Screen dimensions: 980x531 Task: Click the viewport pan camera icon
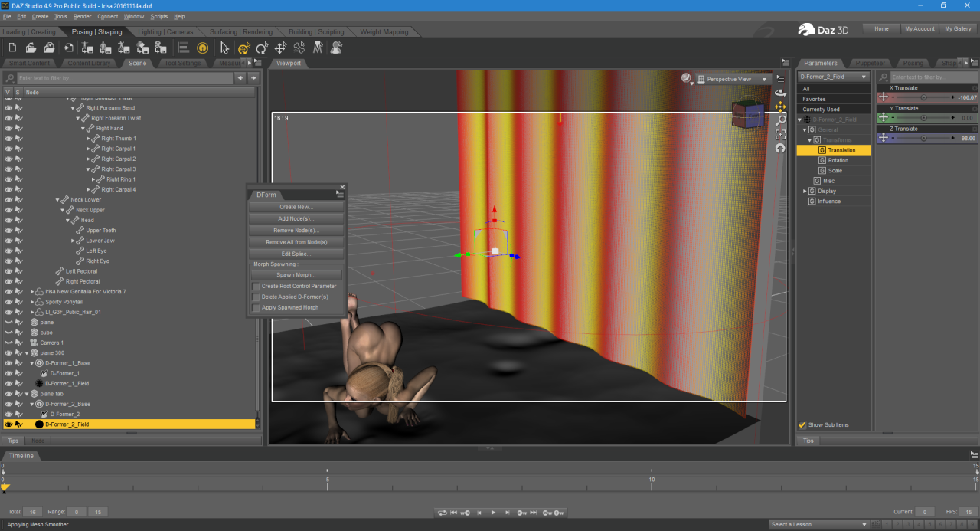click(x=780, y=107)
